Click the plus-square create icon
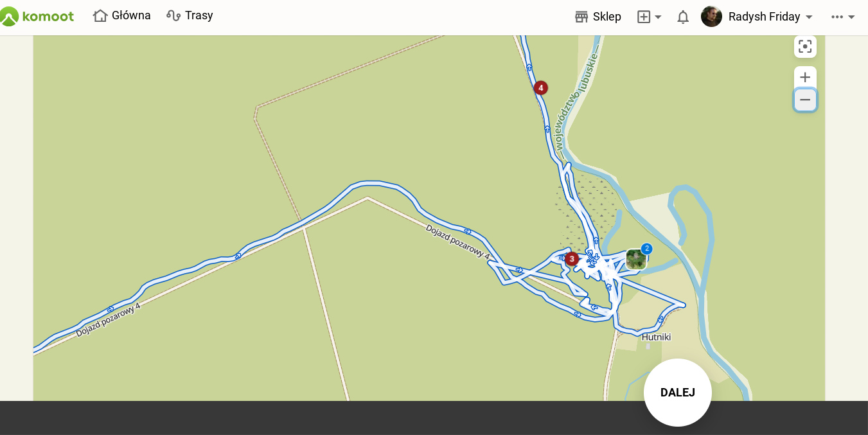The image size is (868, 435). click(x=644, y=17)
